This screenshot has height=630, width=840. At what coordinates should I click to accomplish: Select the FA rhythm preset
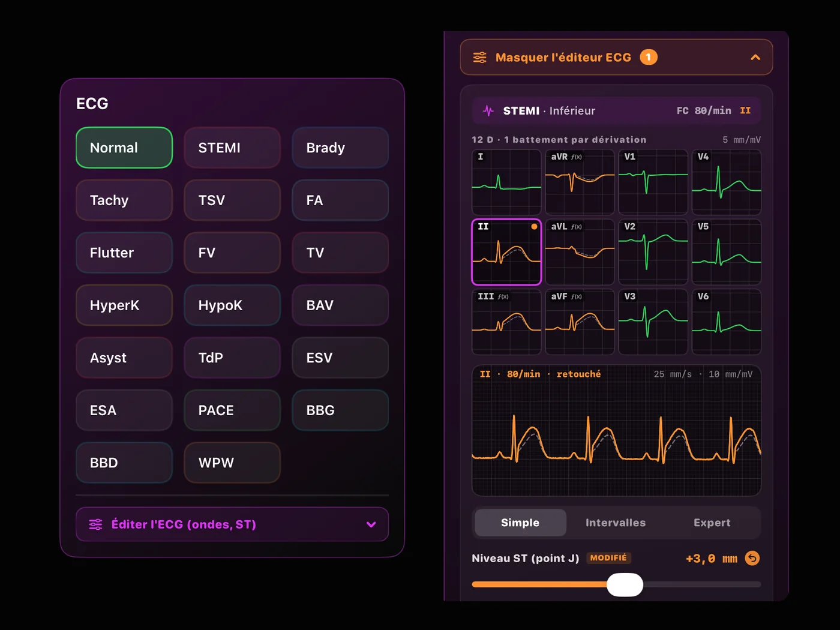click(340, 200)
